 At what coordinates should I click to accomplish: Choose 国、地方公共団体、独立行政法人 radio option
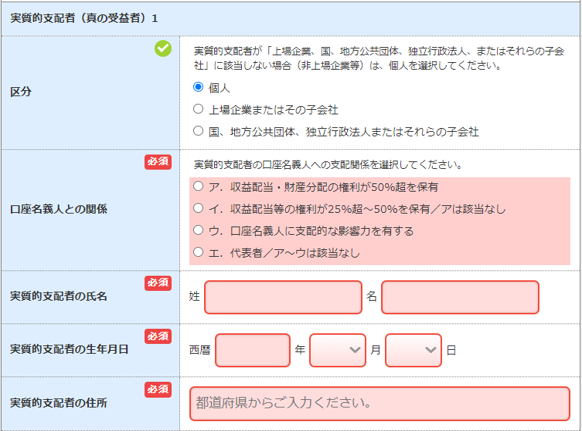198,131
